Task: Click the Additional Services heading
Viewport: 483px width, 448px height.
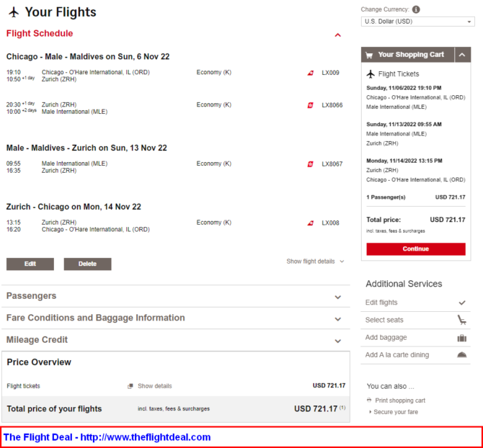Action: click(x=404, y=284)
